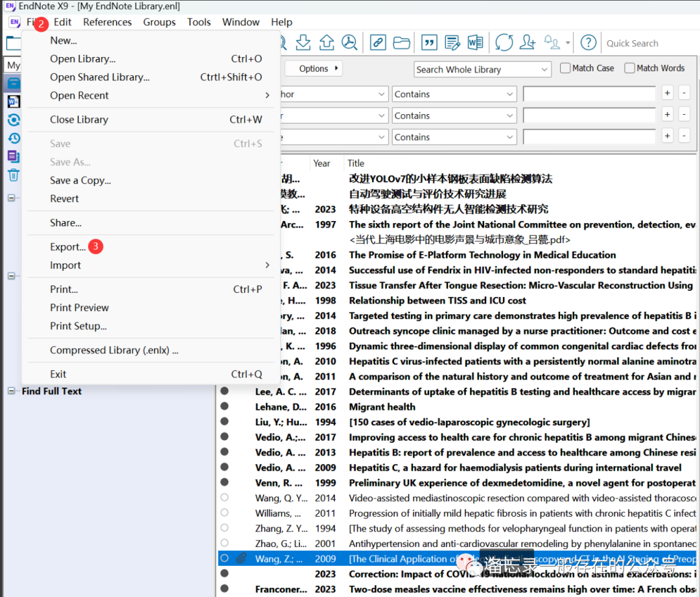Select the 'Hepatitis C, a hazard for haemodialysis' reference
This screenshot has height=597, width=700.
(x=457, y=467)
